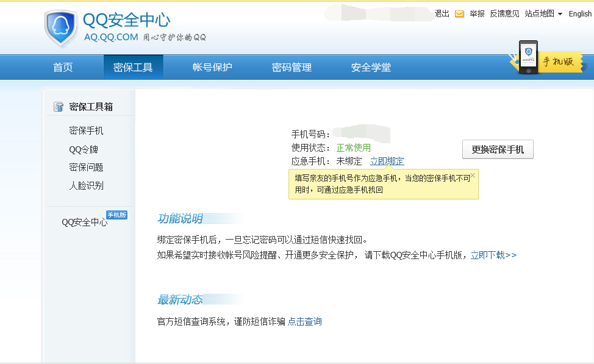Expand the 站点地图 dropdown arrow

click(x=560, y=14)
